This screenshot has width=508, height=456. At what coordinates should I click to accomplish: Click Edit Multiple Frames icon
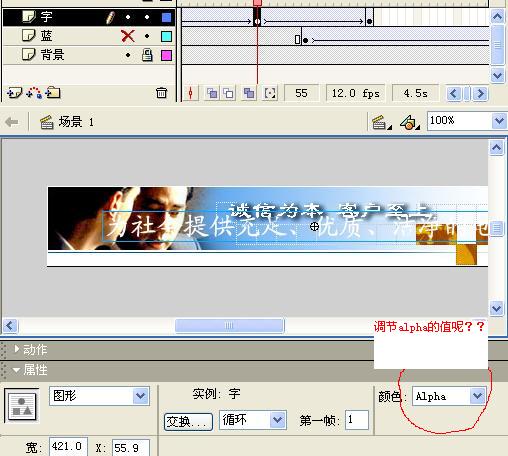[249, 93]
